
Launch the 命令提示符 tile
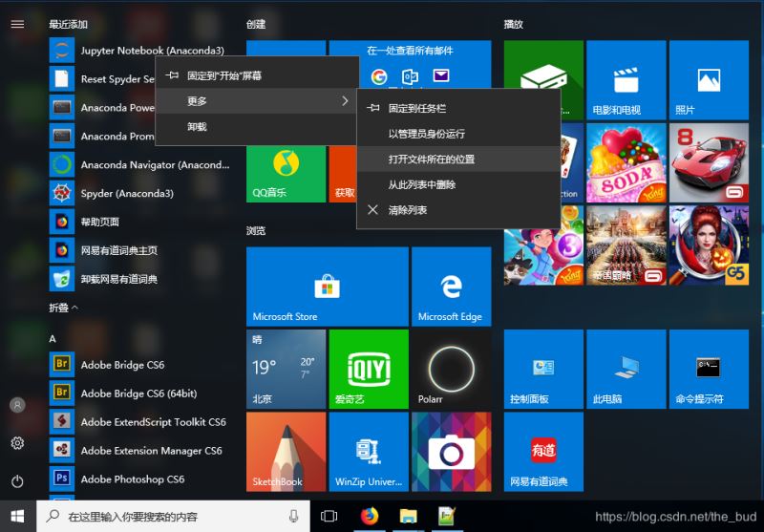[x=709, y=369]
